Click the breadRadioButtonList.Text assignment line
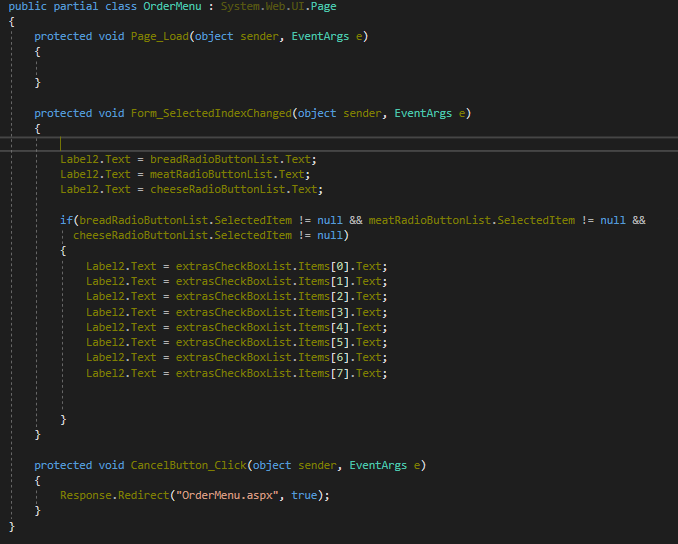Image resolution: width=678 pixels, height=544 pixels. pos(189,159)
